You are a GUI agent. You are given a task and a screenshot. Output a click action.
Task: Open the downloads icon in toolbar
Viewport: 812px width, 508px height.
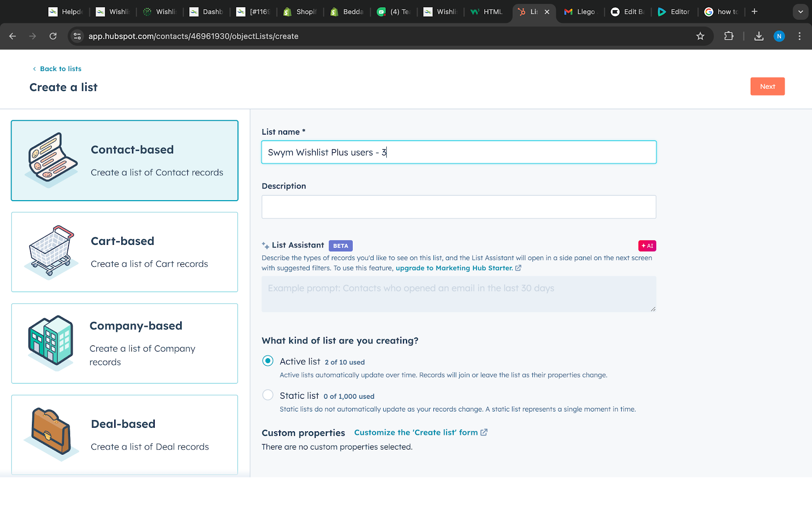(x=759, y=36)
